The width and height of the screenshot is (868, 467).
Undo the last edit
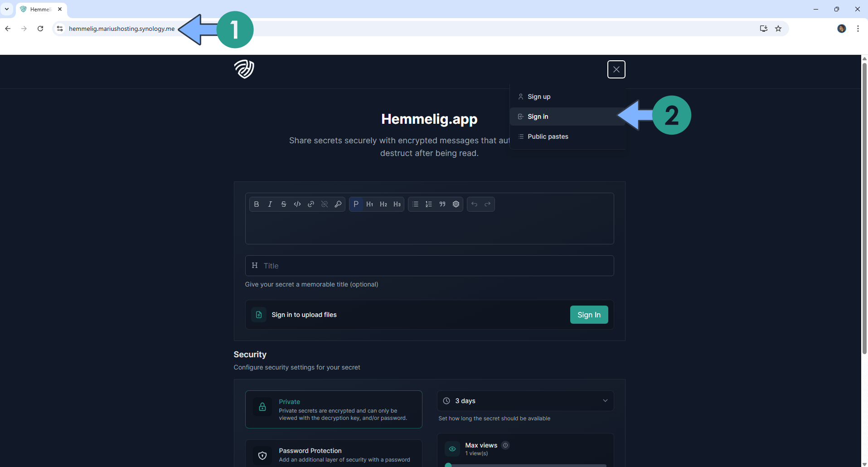tap(474, 204)
